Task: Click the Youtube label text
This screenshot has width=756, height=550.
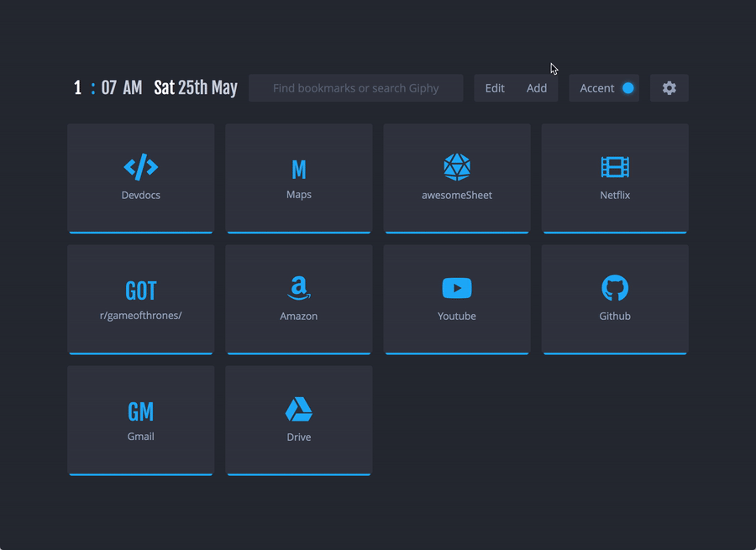Action: coord(457,317)
